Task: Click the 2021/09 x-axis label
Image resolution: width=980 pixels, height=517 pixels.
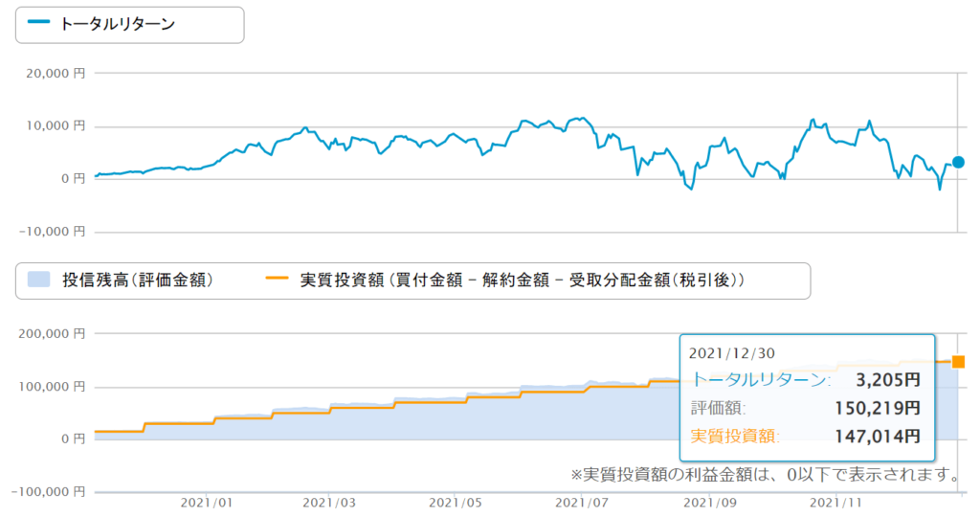Action: click(x=710, y=503)
